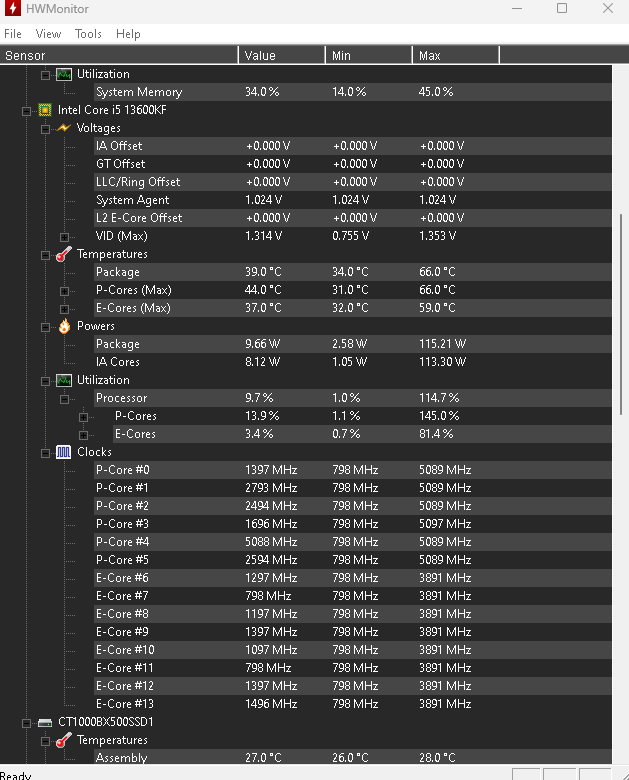
Task: Select the P-Core #2 clock row
Action: click(x=353, y=506)
